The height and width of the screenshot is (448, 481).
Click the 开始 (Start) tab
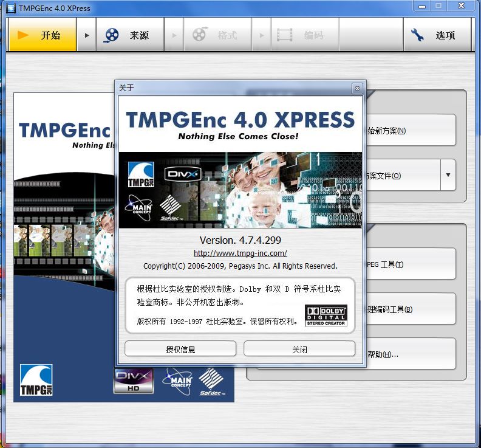pyautogui.click(x=43, y=35)
